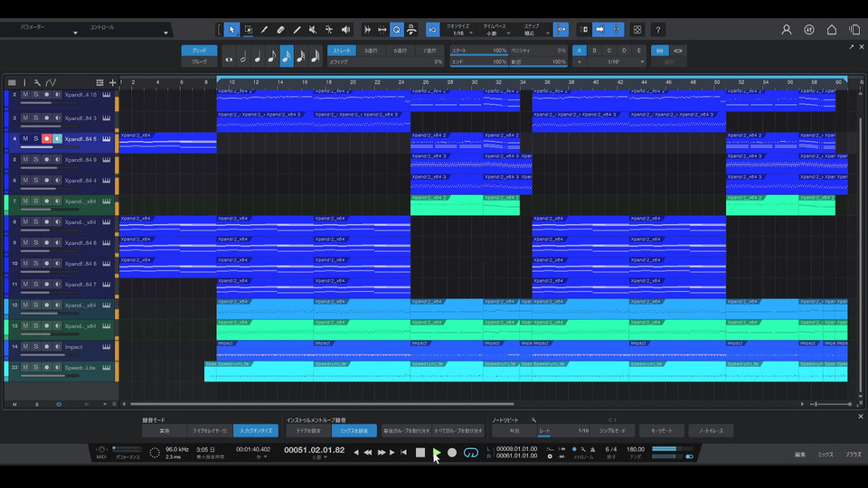Adjust the volume fader on track 4
The image size is (868, 488).
pos(38,147)
